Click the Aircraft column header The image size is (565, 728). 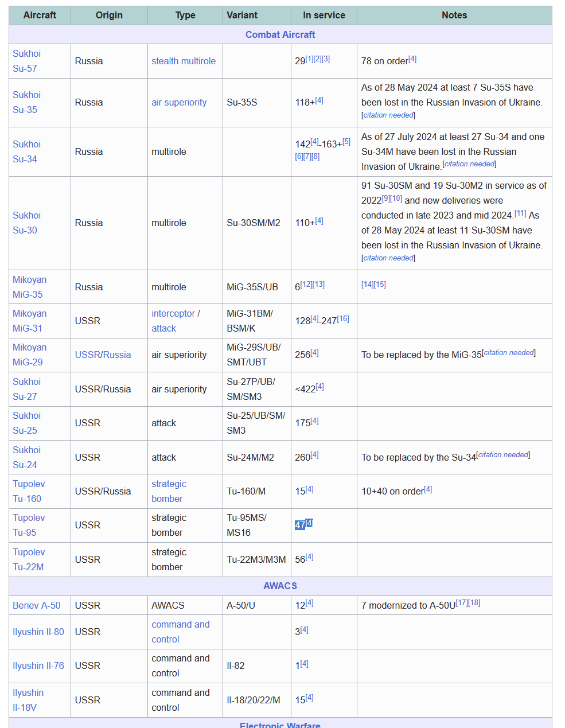[40, 15]
